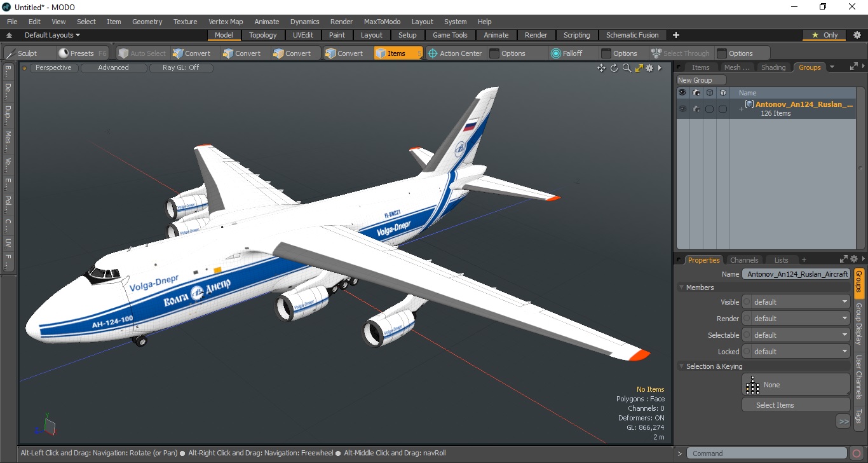Image resolution: width=868 pixels, height=463 pixels.
Task: Edit the group Name field
Action: tap(796, 274)
